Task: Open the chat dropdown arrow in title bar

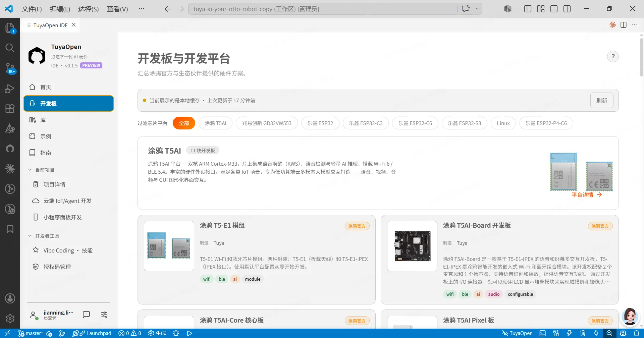Action: pyautogui.click(x=477, y=9)
